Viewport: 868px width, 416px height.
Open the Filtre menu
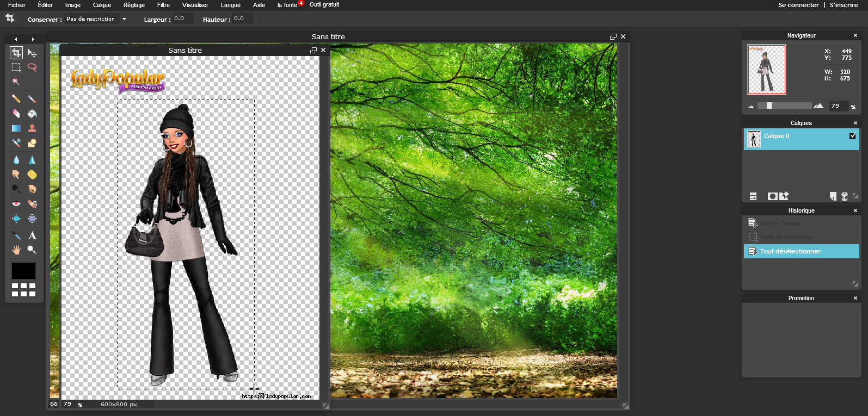coord(163,5)
